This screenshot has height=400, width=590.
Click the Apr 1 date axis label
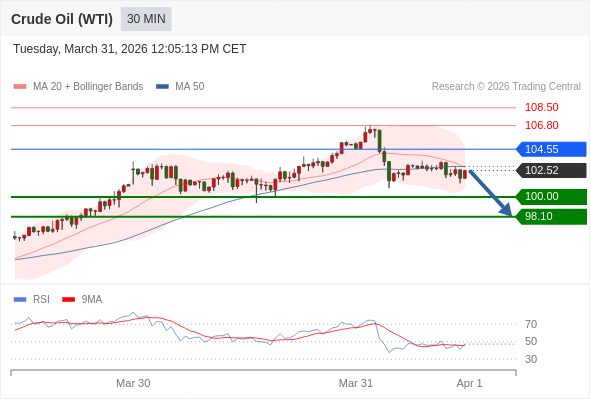[x=469, y=383]
